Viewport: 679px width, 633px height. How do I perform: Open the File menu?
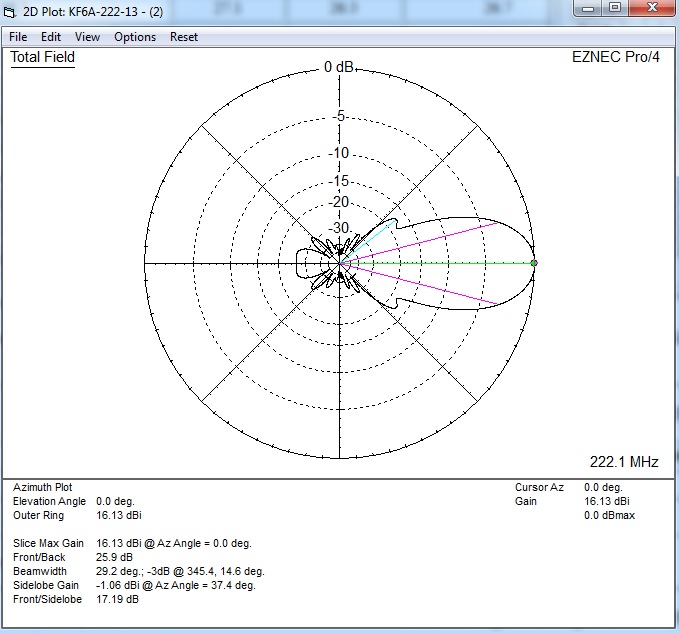coord(18,37)
